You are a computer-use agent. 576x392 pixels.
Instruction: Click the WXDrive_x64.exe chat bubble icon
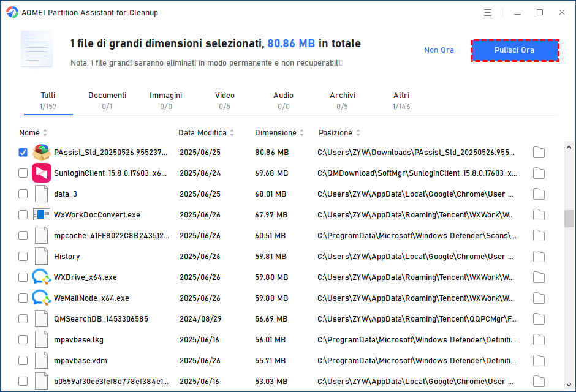point(41,277)
